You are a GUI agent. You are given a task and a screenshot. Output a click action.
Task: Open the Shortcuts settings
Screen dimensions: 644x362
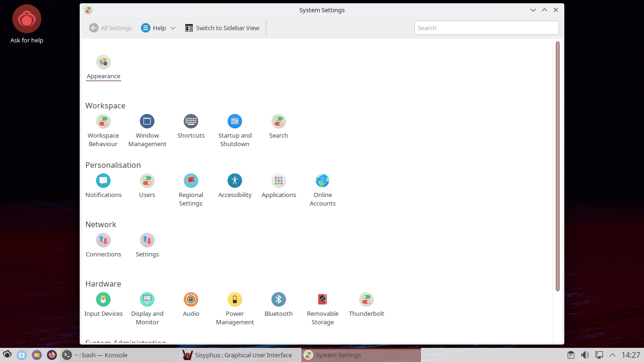[191, 127]
